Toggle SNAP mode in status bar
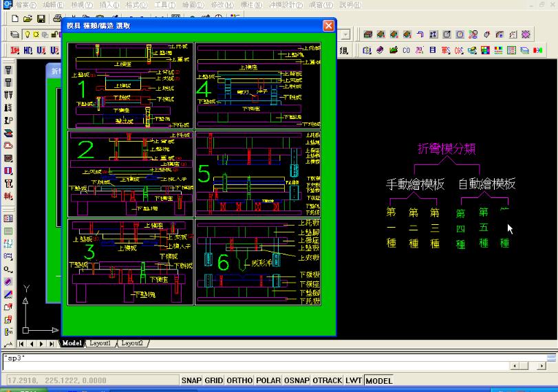 pyautogui.click(x=191, y=380)
